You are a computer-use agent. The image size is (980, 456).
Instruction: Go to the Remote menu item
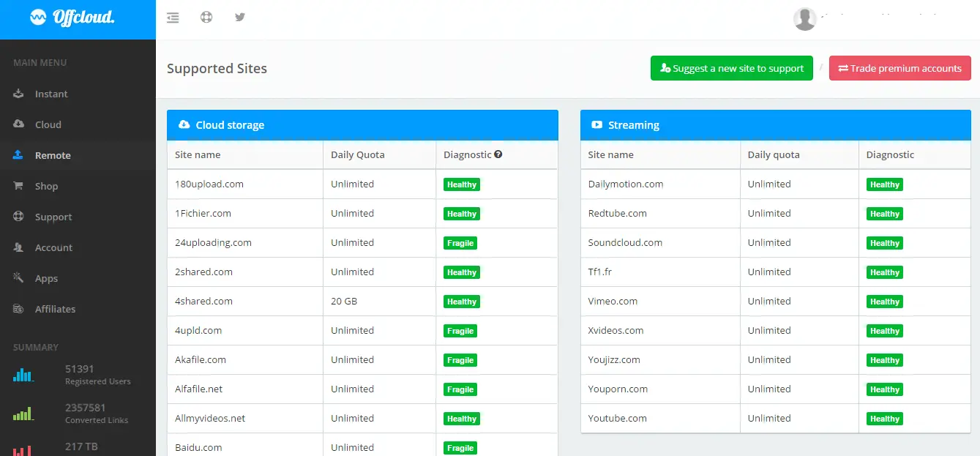(x=53, y=155)
